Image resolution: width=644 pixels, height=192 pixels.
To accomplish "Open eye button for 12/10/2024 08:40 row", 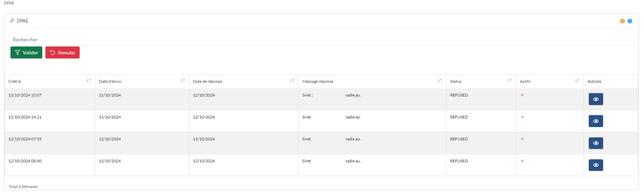I will pos(596,165).
